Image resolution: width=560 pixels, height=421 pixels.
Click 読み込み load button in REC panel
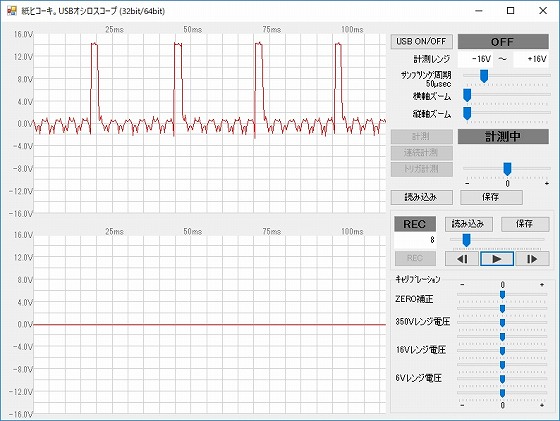point(469,224)
